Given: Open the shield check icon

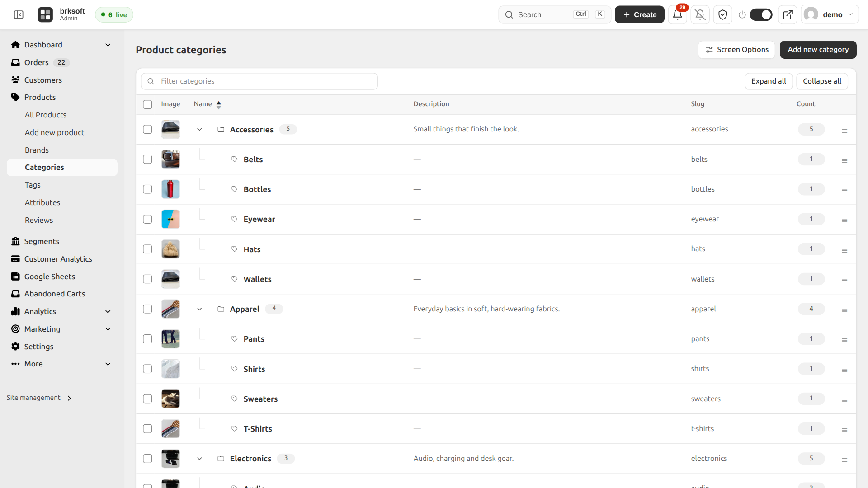Looking at the screenshot, I should [x=722, y=14].
